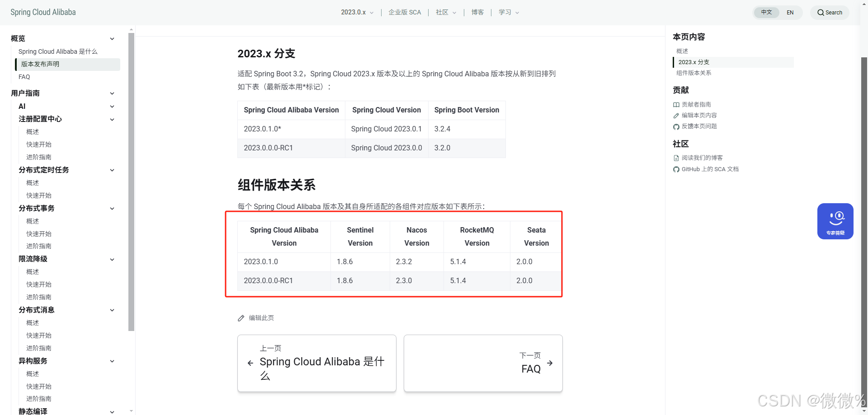
Task: Click the sidebar scrollbar down arrow
Action: (x=132, y=411)
